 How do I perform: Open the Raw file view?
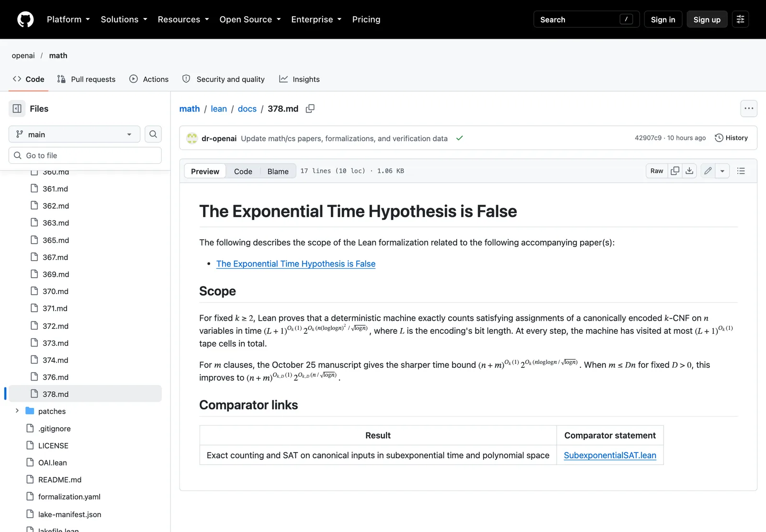(657, 171)
